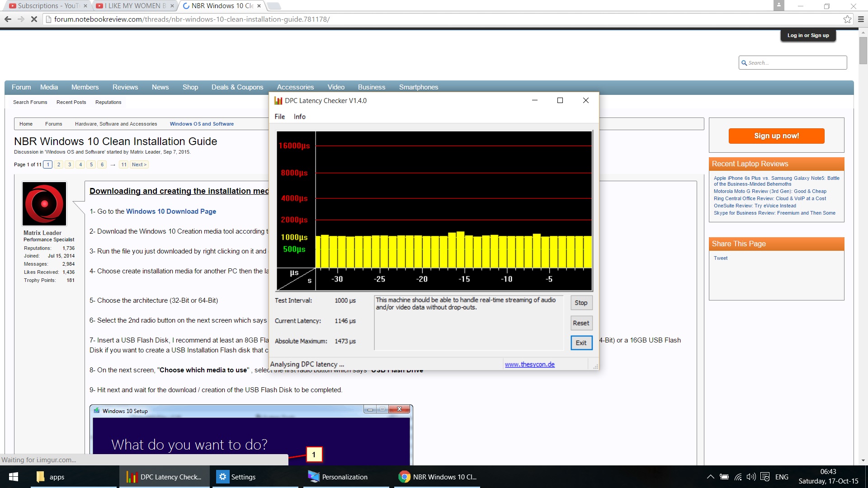The height and width of the screenshot is (488, 868).
Task: Stop page loading with X icon
Action: pyautogui.click(x=34, y=19)
